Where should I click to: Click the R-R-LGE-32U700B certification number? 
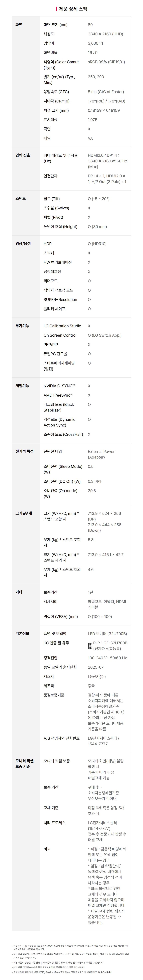[110, 643]
